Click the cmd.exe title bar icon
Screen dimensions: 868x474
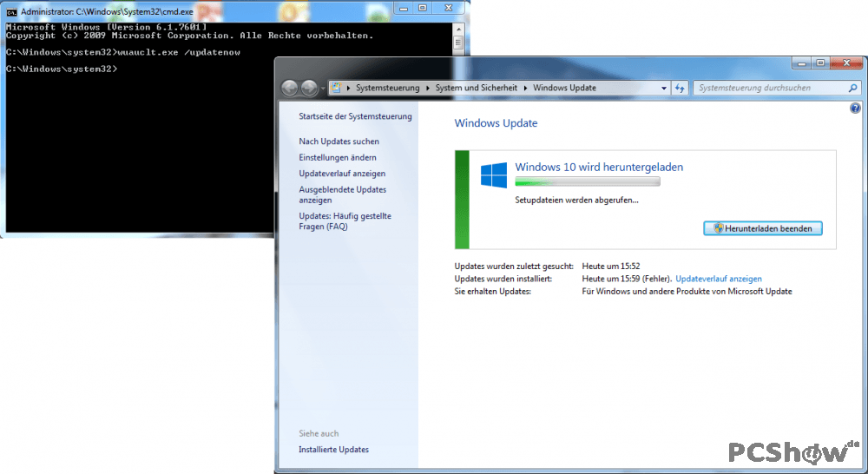[x=11, y=11]
